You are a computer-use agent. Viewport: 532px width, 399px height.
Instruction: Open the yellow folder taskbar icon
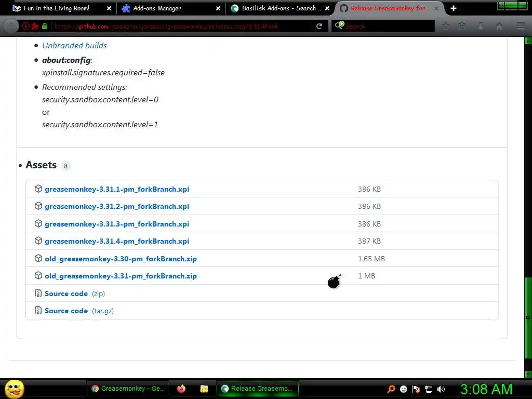point(204,389)
